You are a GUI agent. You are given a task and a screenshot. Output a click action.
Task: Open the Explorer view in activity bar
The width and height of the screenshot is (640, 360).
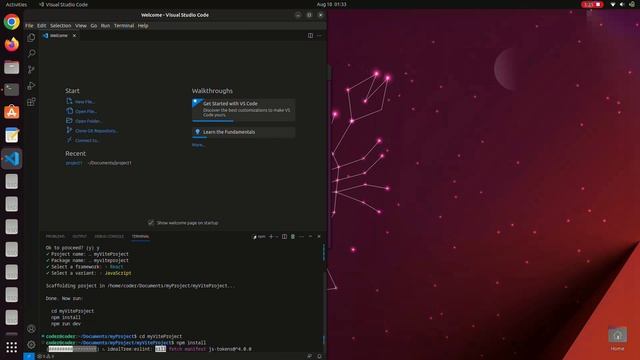click(31, 38)
